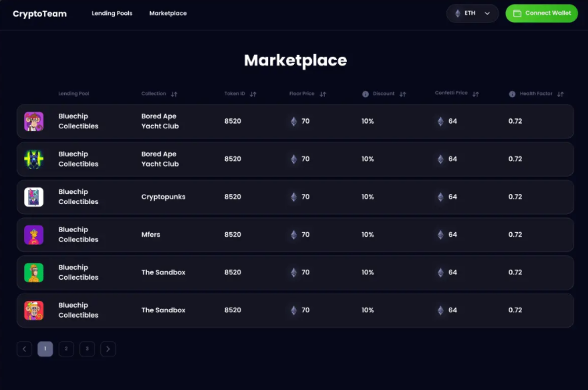Jump to page 2
Screen dimensions: 588x390
(x=66, y=349)
